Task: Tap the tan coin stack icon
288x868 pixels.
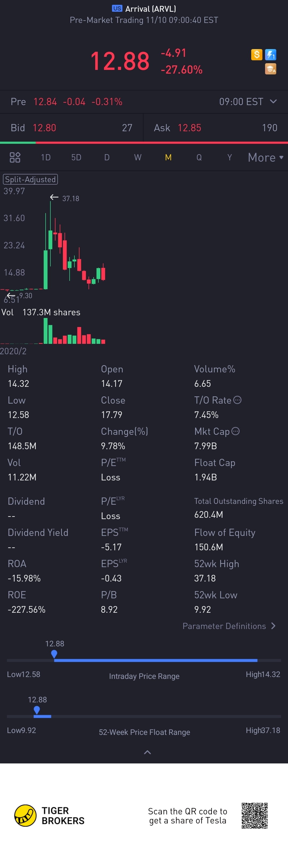Action: [270, 69]
